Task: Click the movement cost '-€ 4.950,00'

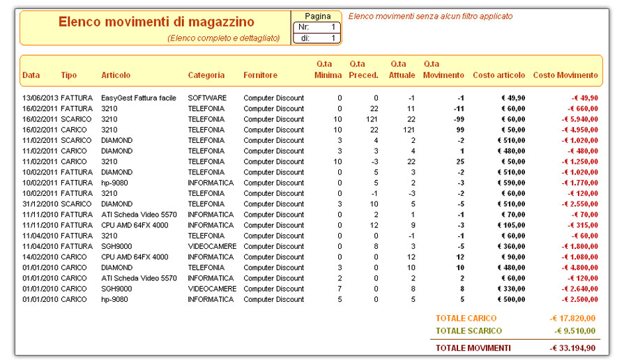Action: tap(580, 130)
